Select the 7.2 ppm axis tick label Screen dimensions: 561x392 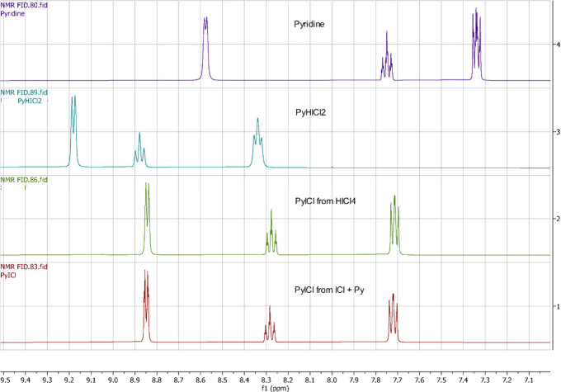pyautogui.click(x=507, y=380)
